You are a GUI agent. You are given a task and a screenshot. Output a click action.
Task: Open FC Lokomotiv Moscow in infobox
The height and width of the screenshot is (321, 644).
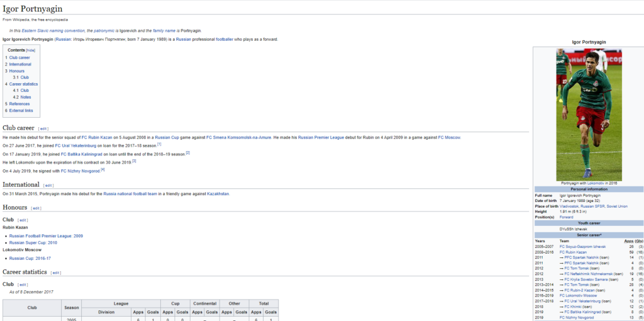(579, 296)
